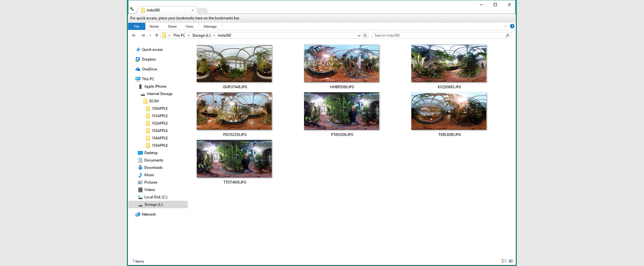The width and height of the screenshot is (644, 266).
Task: Switch to details view in status bar
Action: tap(504, 261)
